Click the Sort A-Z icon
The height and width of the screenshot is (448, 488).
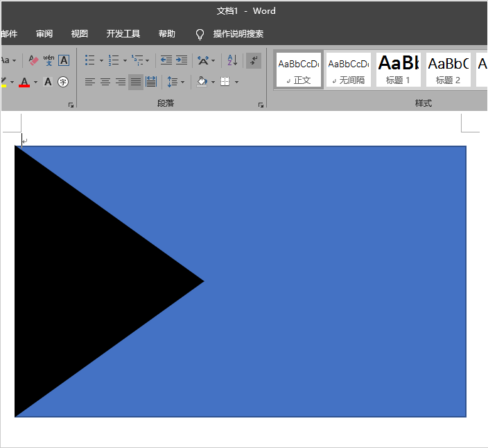[x=232, y=60]
